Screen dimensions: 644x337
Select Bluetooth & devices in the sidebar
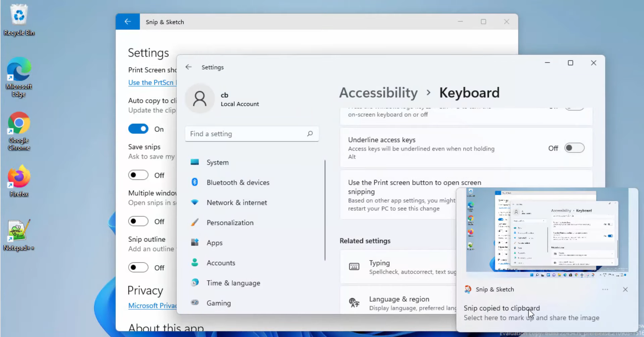point(238,183)
